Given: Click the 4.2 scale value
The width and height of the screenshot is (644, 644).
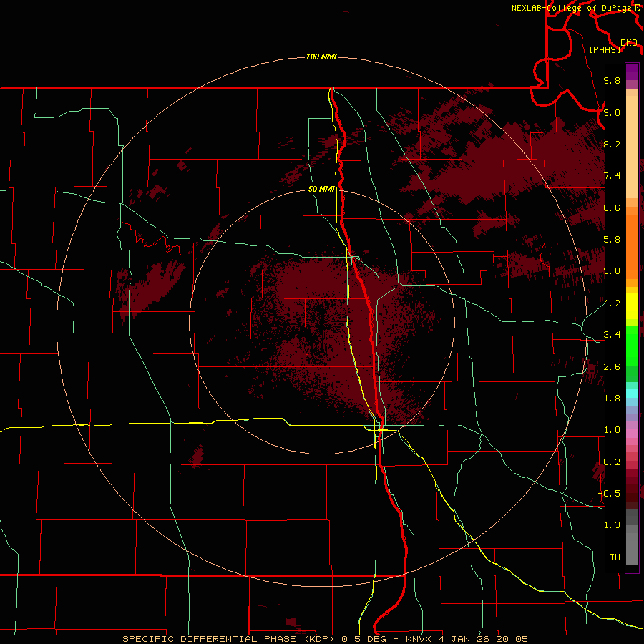Looking at the screenshot, I should (612, 303).
